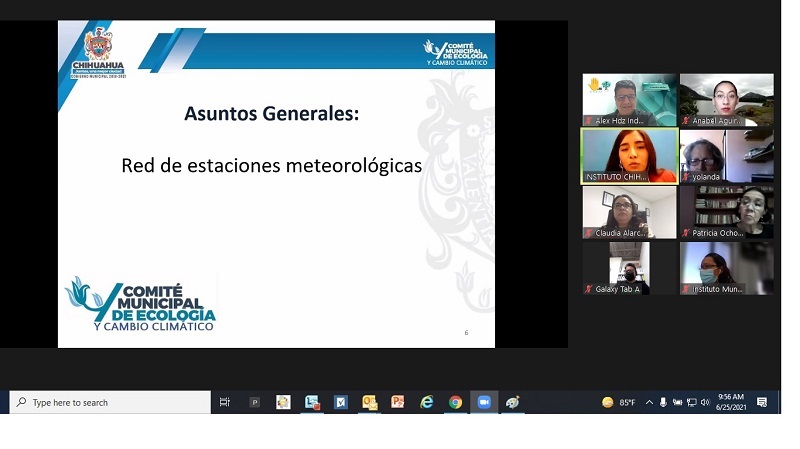Viewport: 800px width, 449px height.
Task: Open the volume control in system tray
Action: (x=705, y=402)
